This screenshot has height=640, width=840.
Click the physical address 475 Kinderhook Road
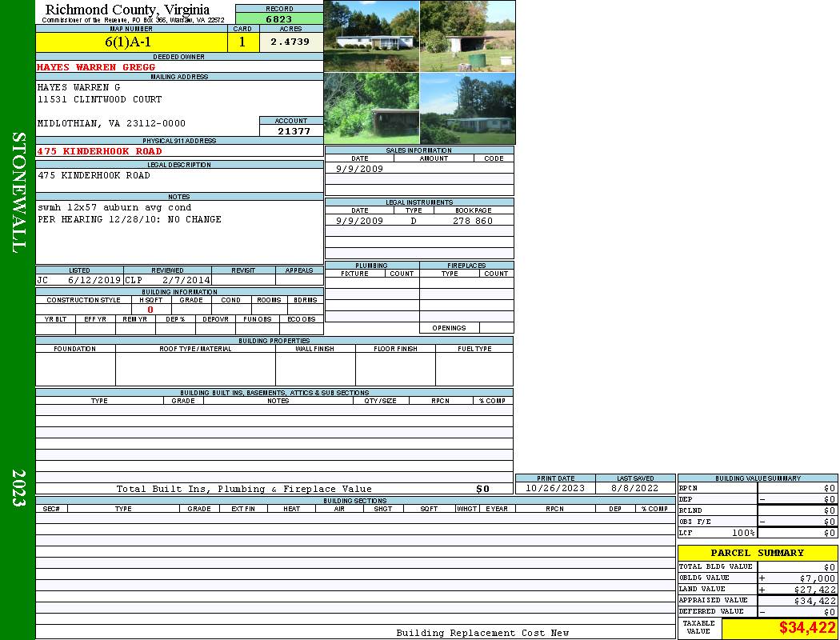pos(99,151)
